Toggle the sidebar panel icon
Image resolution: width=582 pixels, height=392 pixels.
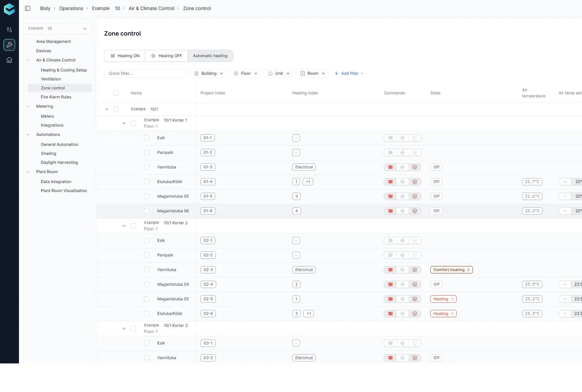[x=28, y=8]
